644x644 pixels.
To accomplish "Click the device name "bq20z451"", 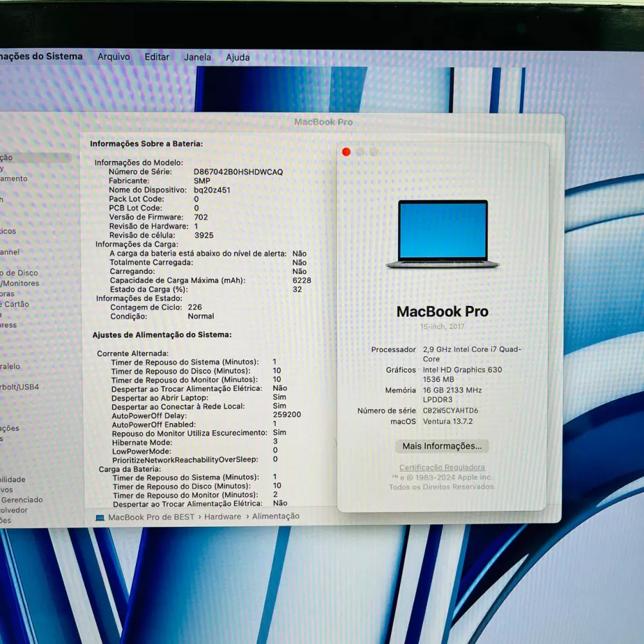I will click(212, 190).
